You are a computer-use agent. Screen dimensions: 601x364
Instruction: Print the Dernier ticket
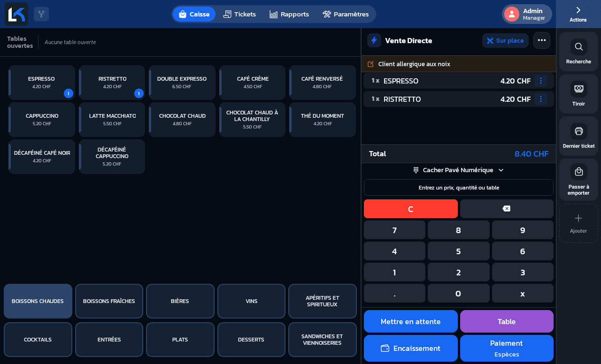[578, 136]
